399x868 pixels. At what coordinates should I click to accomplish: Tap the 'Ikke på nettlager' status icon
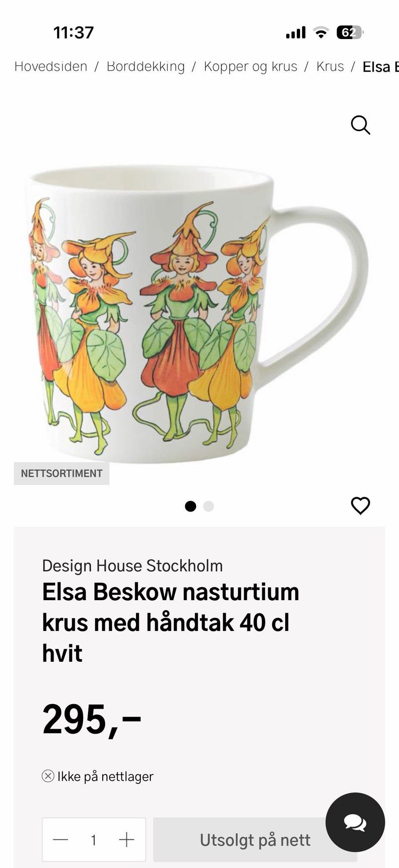coord(48,776)
